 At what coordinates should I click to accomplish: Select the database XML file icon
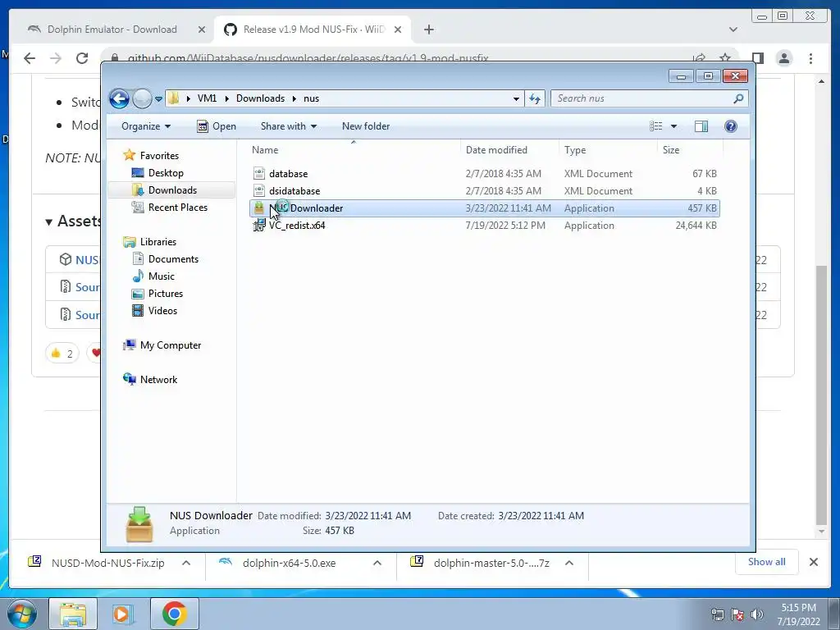tap(259, 174)
